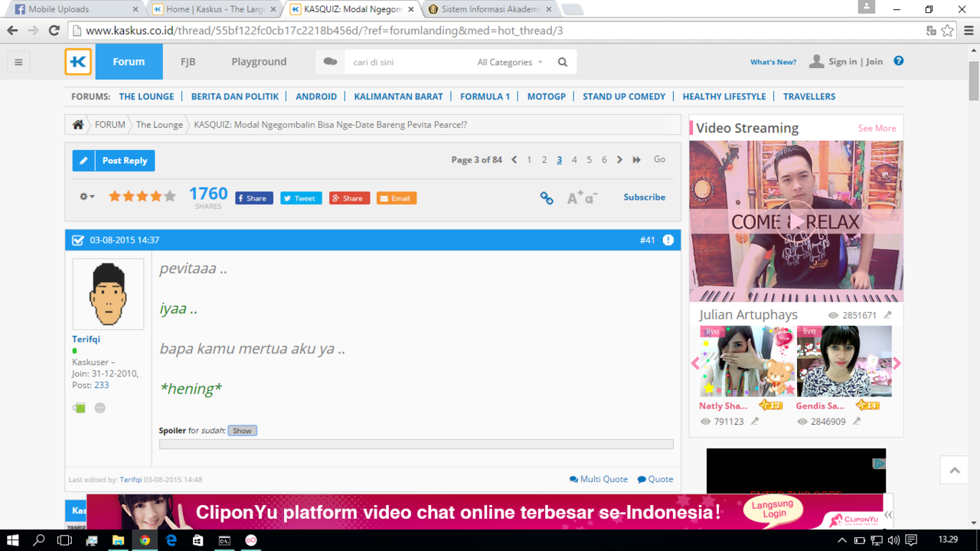Slide video carousel left arrow
The image size is (980, 551).
(695, 364)
